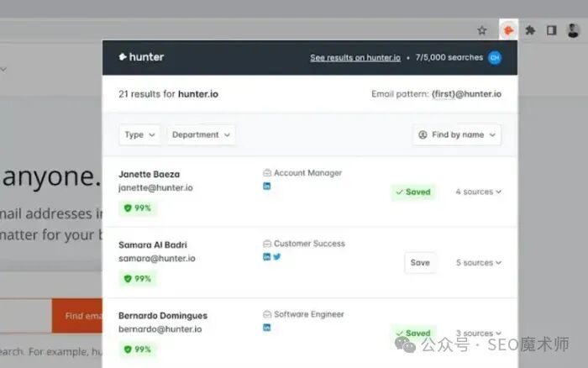Click the samara@hunter.io email address

coord(157,259)
